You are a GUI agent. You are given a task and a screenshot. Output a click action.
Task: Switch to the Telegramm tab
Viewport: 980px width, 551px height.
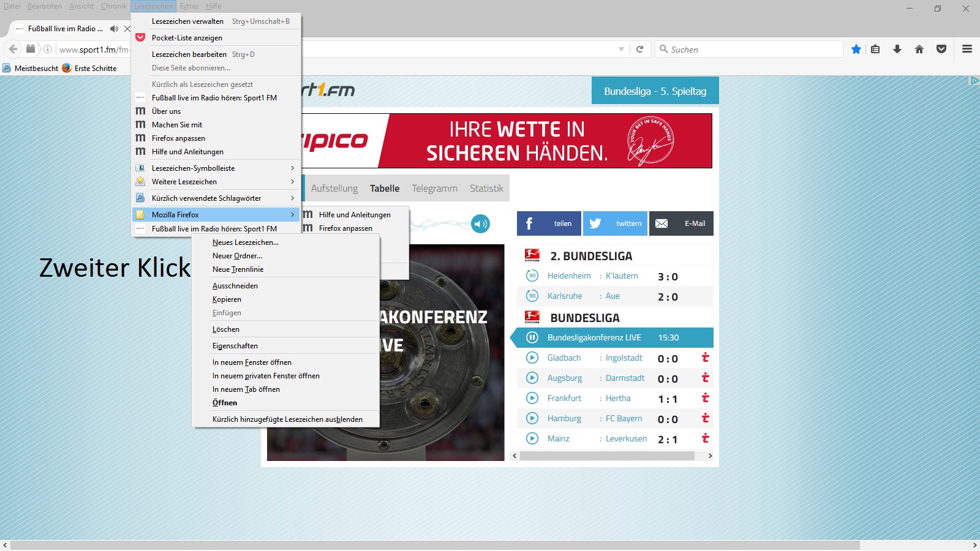pos(434,189)
